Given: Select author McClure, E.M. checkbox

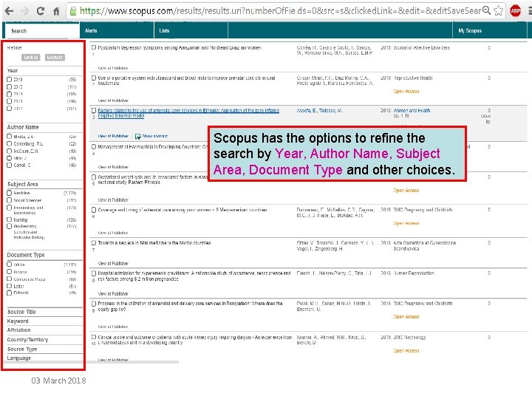Looking at the screenshot, I should click(10, 151).
